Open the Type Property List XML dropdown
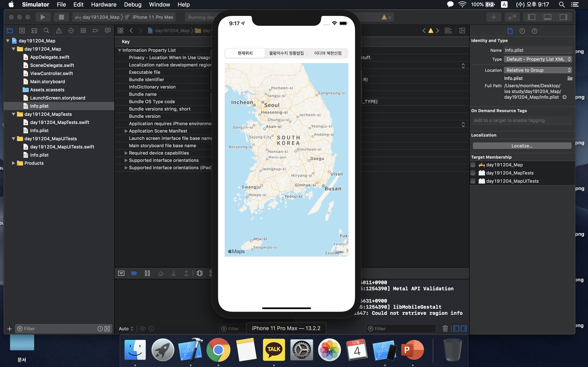Screen dimensions: 588x367 tap(537, 59)
